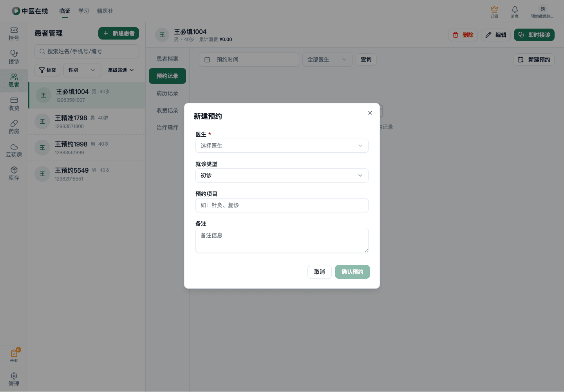The width and height of the screenshot is (564, 392).
Task: Click the 订阅 crown icon
Action: [494, 12]
